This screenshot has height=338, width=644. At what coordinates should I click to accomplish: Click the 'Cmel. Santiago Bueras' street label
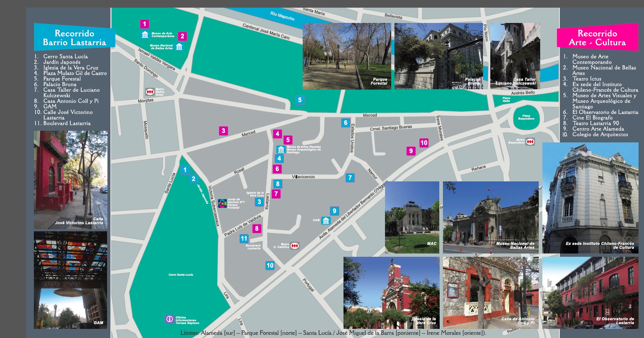[391, 128]
